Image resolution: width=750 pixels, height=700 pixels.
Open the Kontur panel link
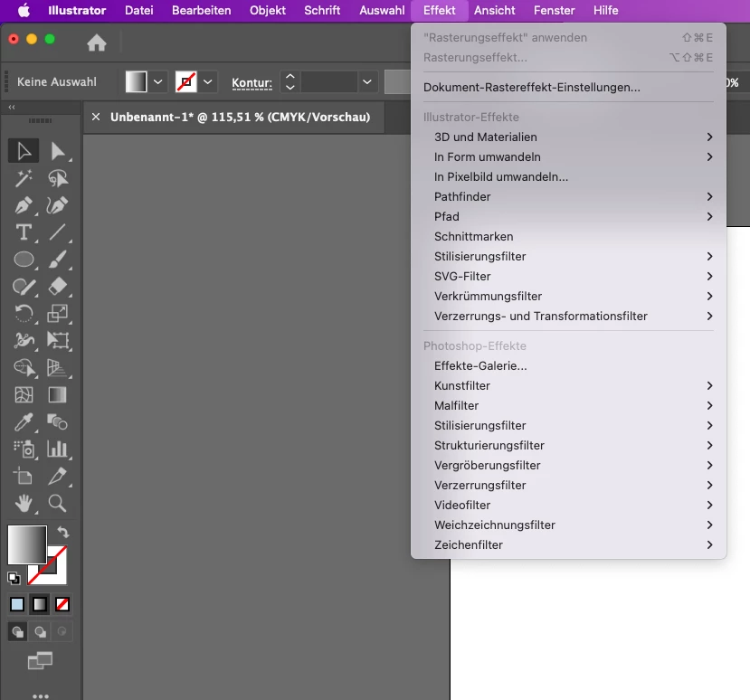(252, 82)
